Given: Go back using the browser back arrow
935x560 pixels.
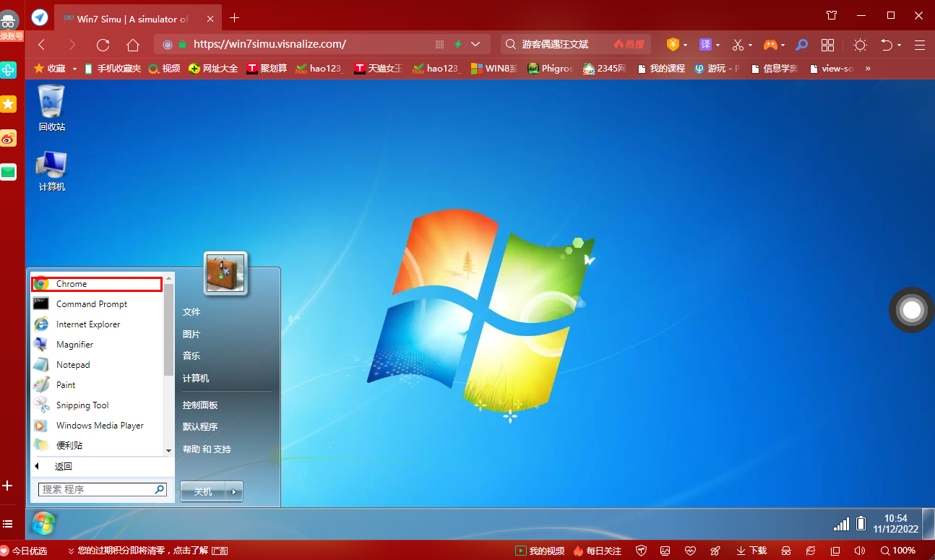Looking at the screenshot, I should pyautogui.click(x=42, y=45).
